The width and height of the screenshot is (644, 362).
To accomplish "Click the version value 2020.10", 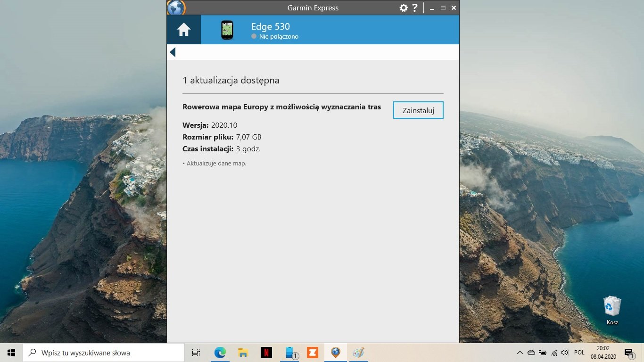I will coord(224,125).
